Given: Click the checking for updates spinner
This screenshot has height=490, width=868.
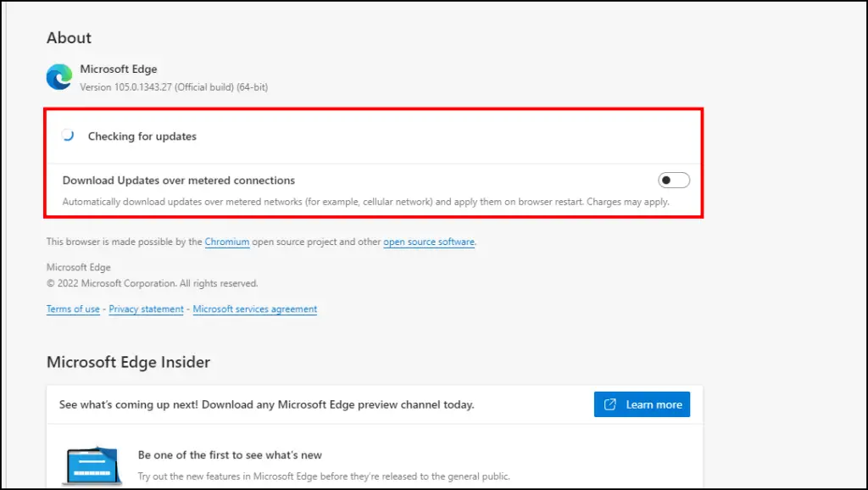Looking at the screenshot, I should tap(68, 136).
